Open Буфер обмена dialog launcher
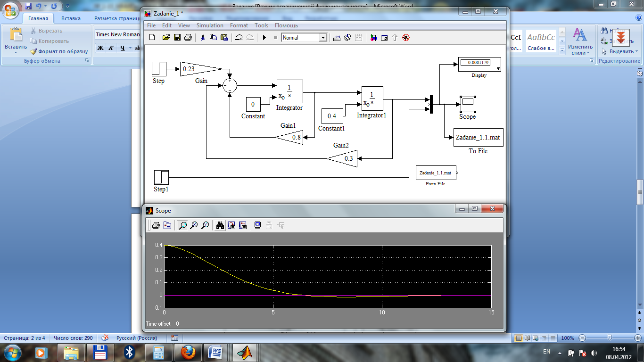644x362 pixels. coord(87,61)
